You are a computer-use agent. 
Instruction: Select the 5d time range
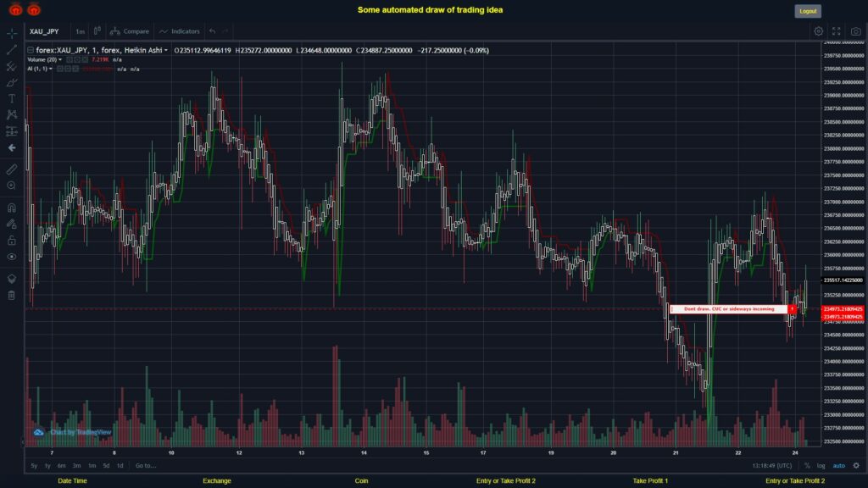pyautogui.click(x=106, y=465)
